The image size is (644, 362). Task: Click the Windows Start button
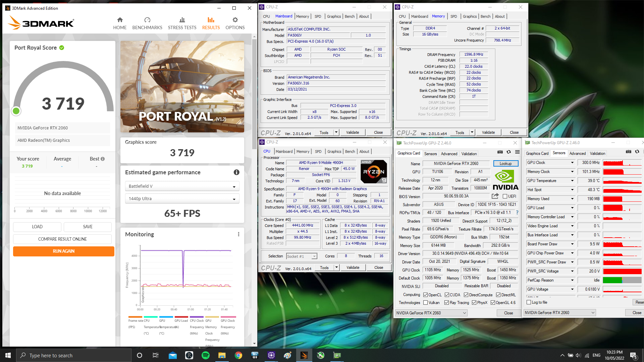[x=8, y=355]
